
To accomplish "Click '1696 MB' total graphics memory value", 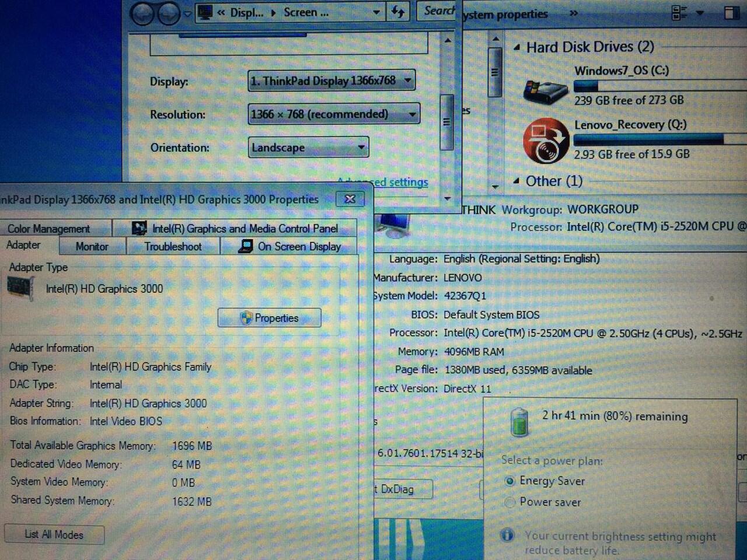I will point(192,446).
